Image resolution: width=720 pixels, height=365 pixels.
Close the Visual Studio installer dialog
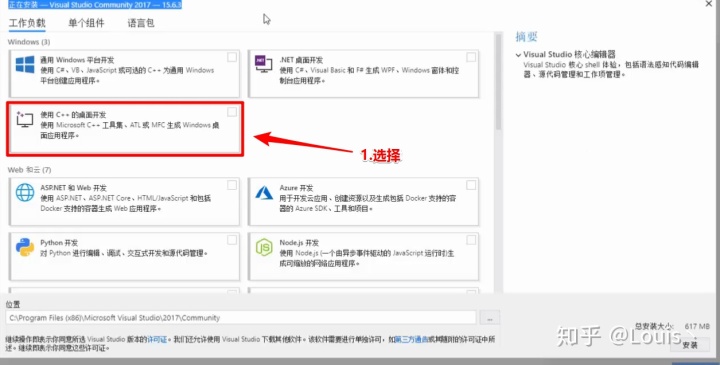[x=709, y=4]
